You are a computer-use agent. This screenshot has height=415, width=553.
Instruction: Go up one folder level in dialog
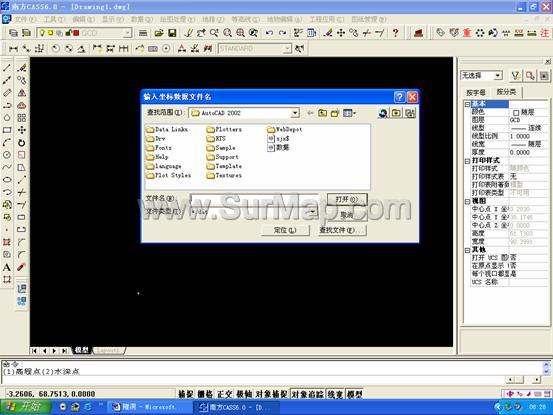click(x=322, y=113)
